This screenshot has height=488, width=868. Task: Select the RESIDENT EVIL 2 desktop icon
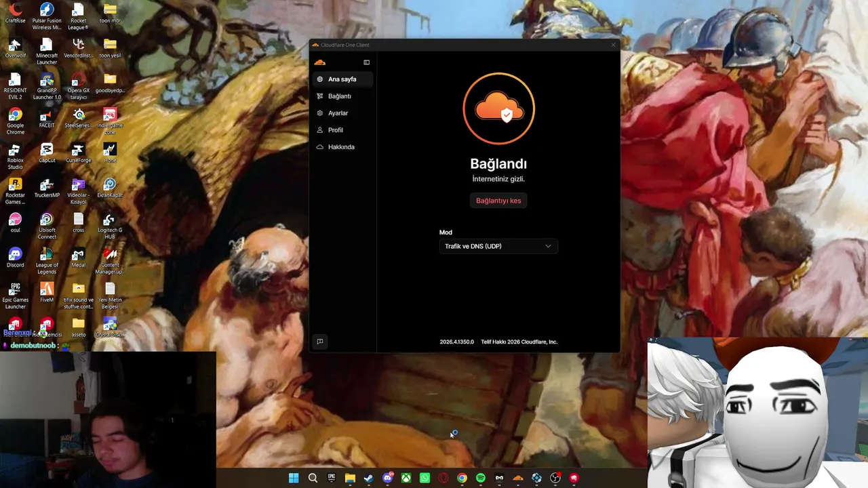(15, 87)
